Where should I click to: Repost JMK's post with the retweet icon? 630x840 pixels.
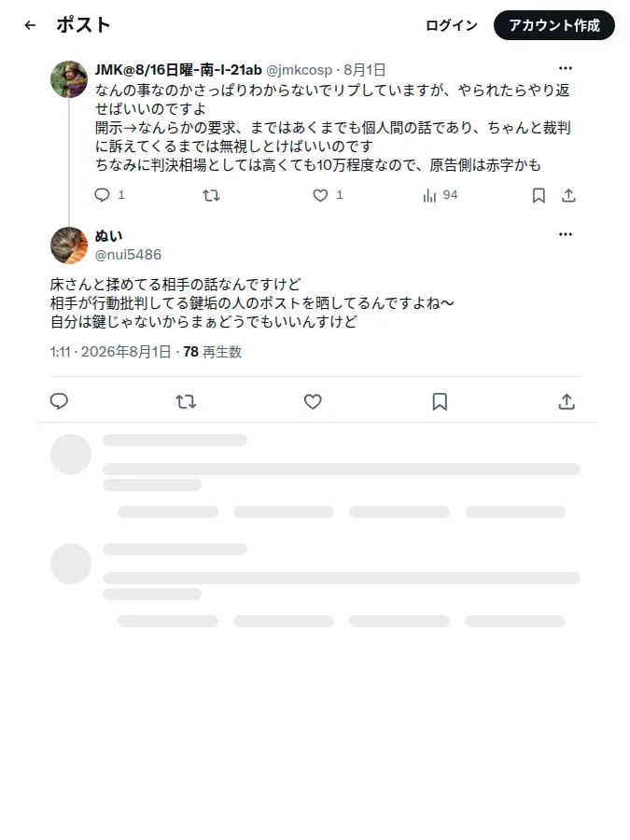click(x=211, y=196)
